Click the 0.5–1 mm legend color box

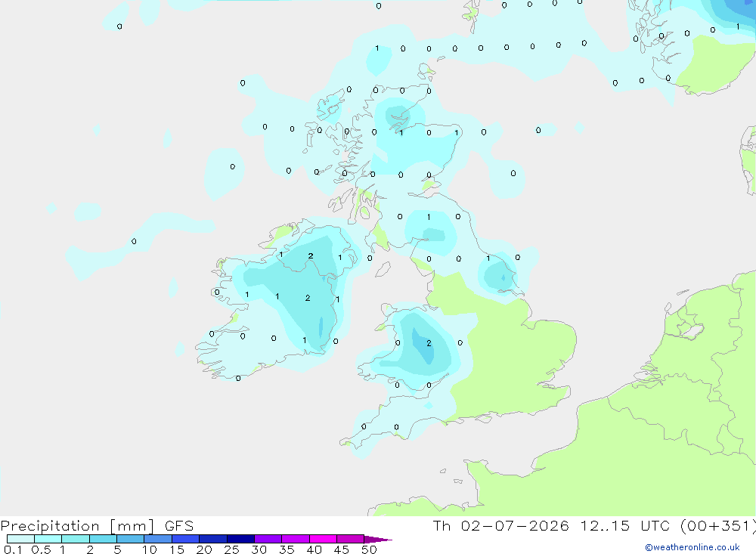[x=48, y=539]
